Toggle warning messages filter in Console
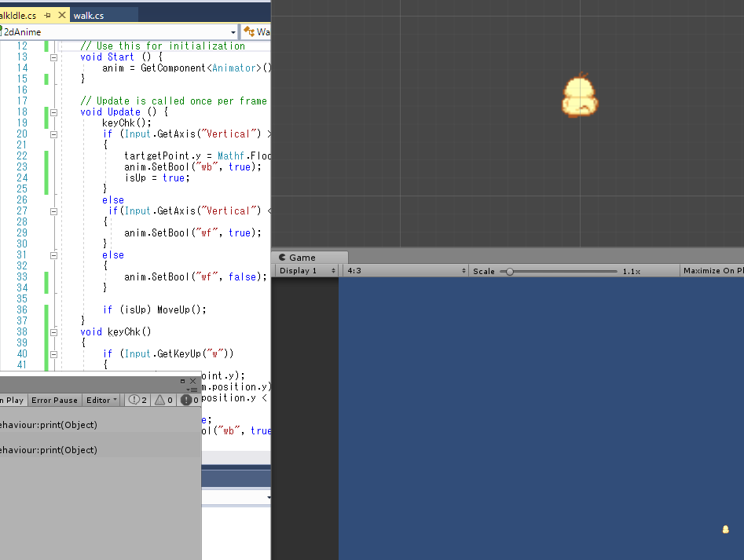744x560 pixels. [163, 401]
